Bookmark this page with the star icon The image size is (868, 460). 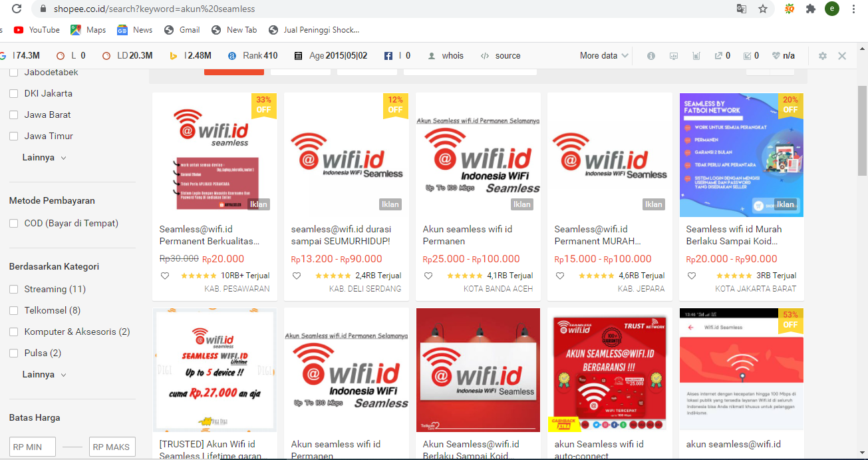coord(763,9)
